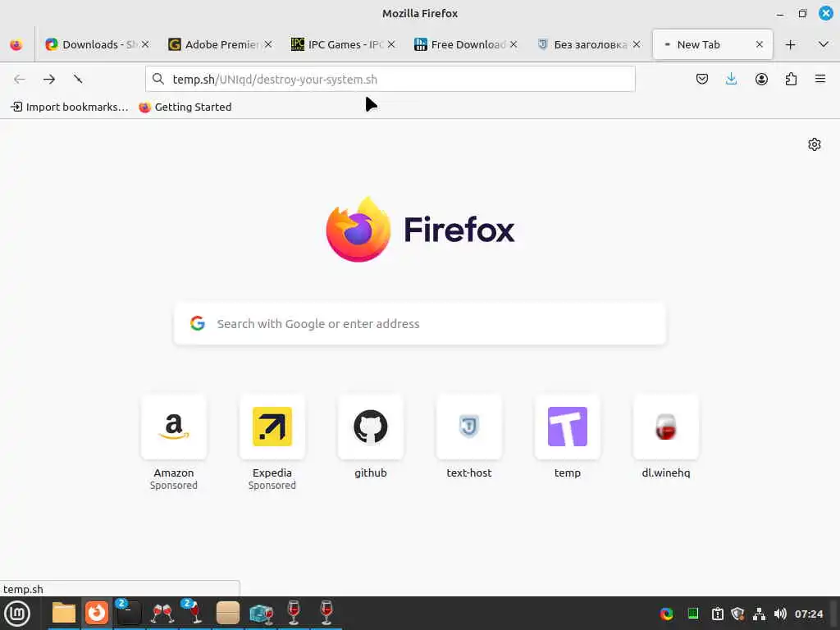Open a new tab with plus button

point(790,44)
